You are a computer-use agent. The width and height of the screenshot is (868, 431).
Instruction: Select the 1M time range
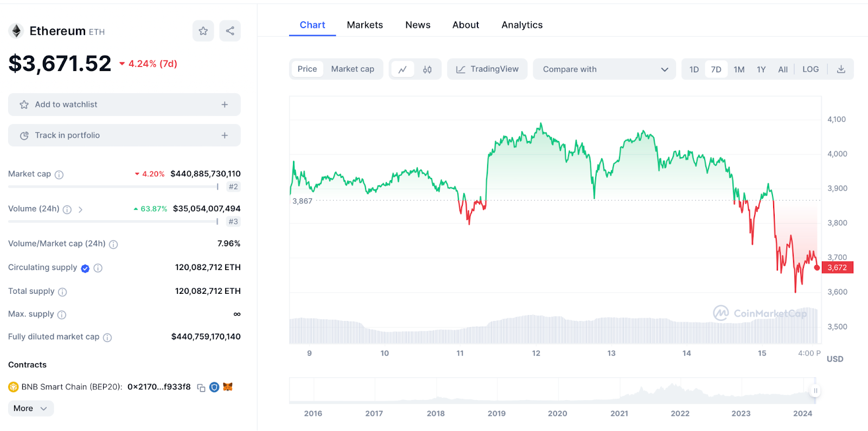[739, 69]
